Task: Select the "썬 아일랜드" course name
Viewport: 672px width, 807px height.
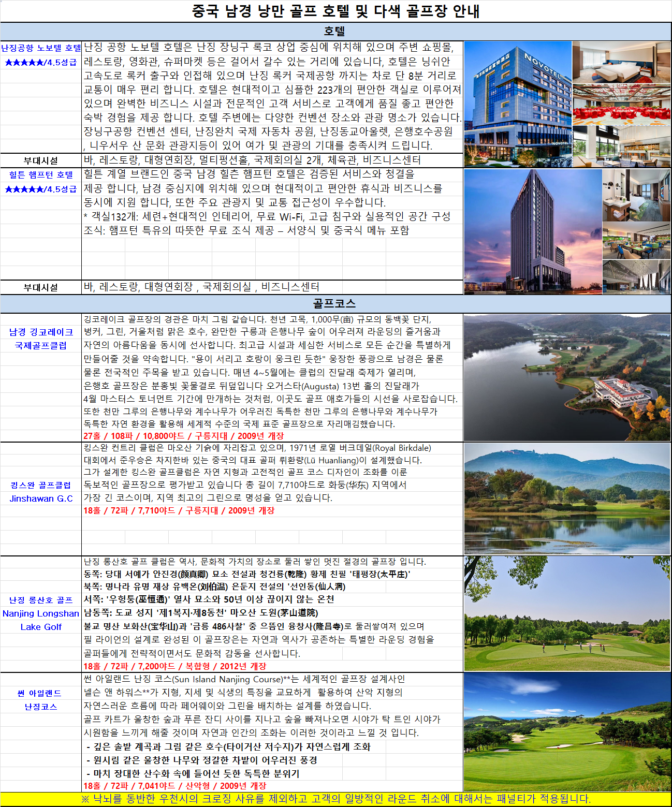Action: coord(39,693)
